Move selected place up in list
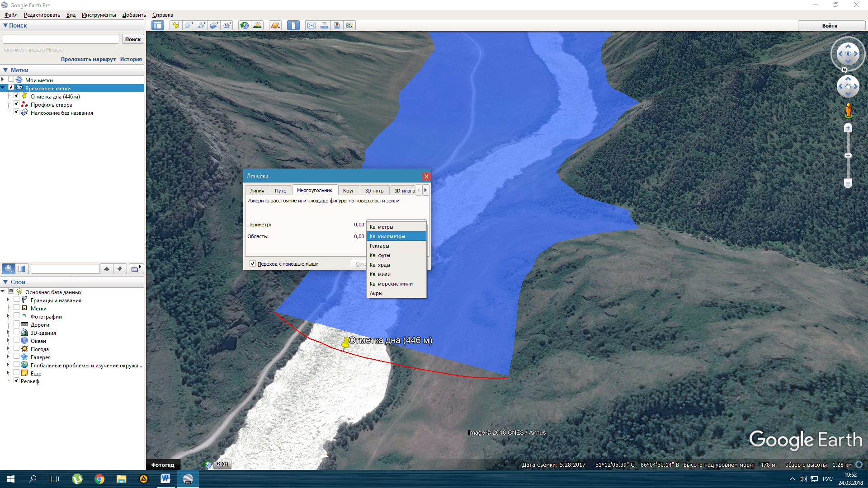Image resolution: width=868 pixels, height=488 pixels. [x=107, y=269]
